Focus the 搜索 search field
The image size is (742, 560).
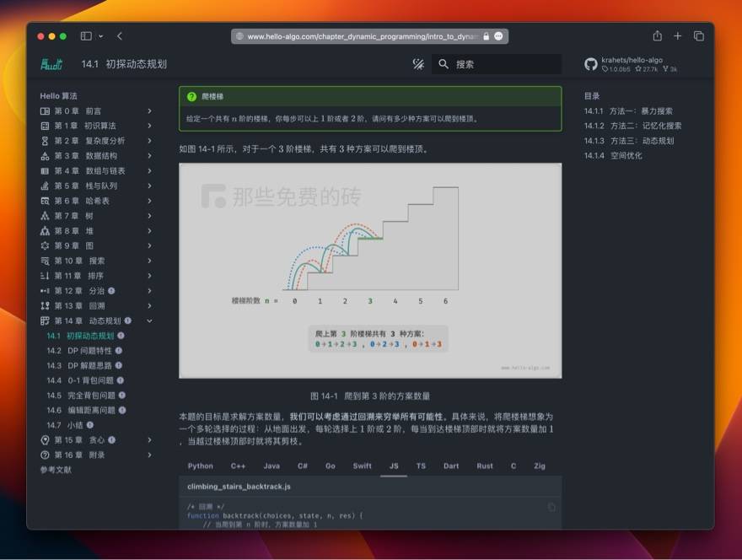[497, 64]
